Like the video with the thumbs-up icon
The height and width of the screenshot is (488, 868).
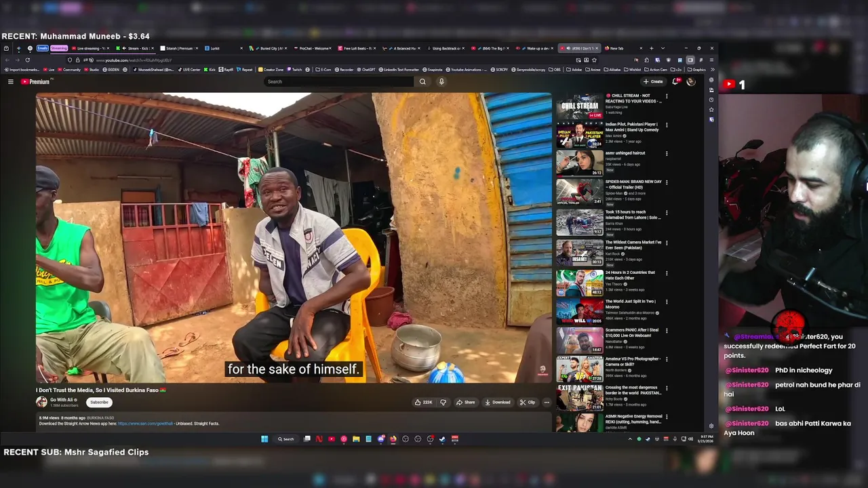click(423, 402)
